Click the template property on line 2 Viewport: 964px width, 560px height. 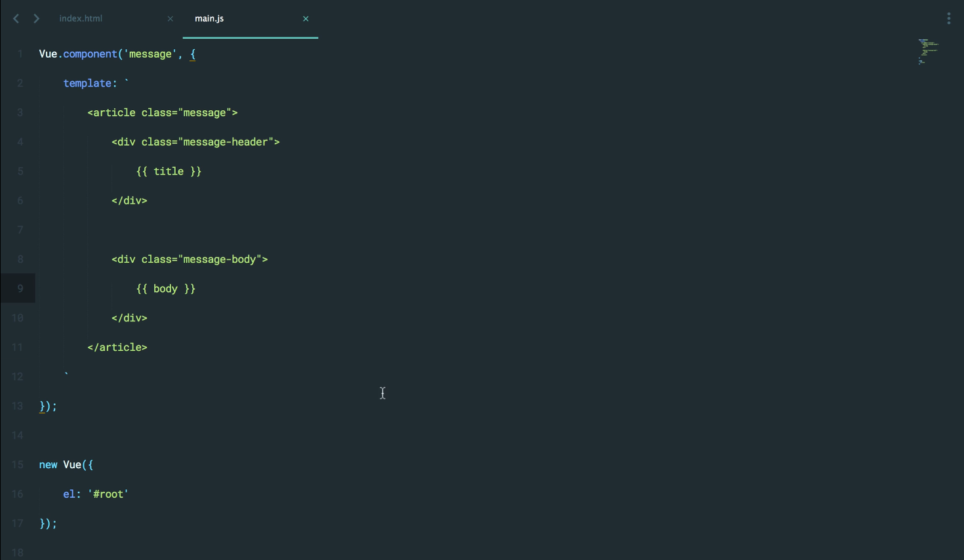click(87, 83)
